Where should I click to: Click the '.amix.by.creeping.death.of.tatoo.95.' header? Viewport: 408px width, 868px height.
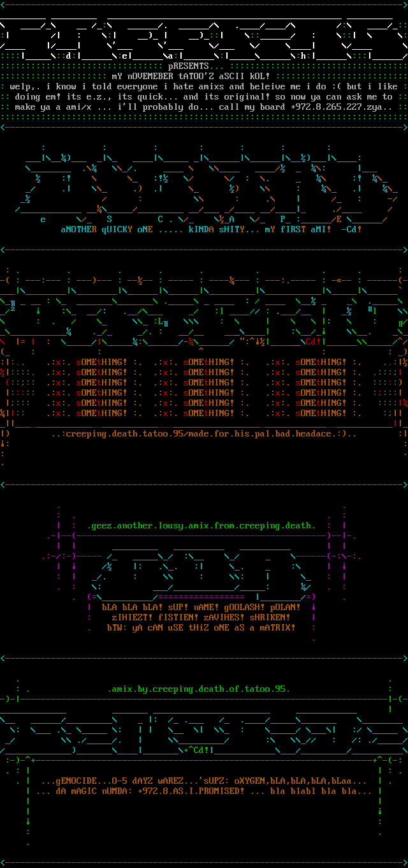point(199,689)
